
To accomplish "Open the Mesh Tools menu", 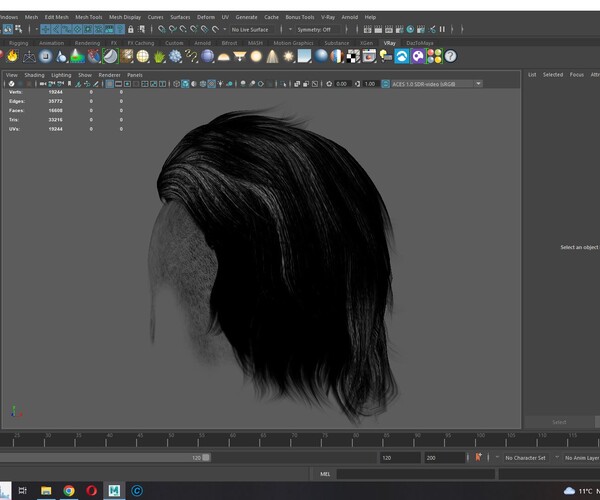I will click(89, 17).
